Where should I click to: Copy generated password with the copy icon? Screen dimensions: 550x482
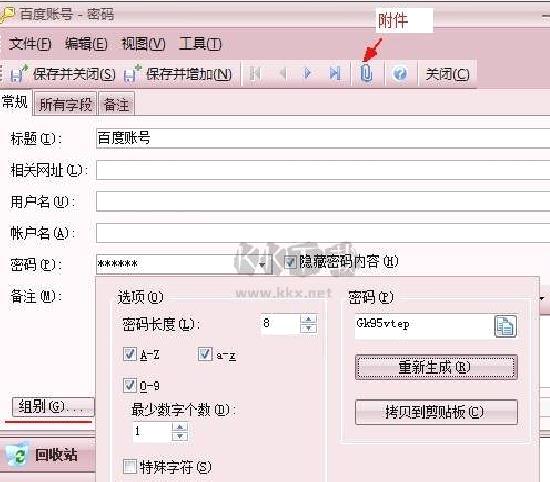point(505,326)
